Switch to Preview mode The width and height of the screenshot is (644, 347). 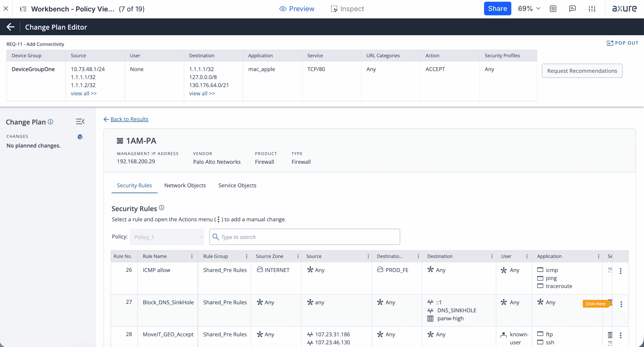click(x=297, y=9)
